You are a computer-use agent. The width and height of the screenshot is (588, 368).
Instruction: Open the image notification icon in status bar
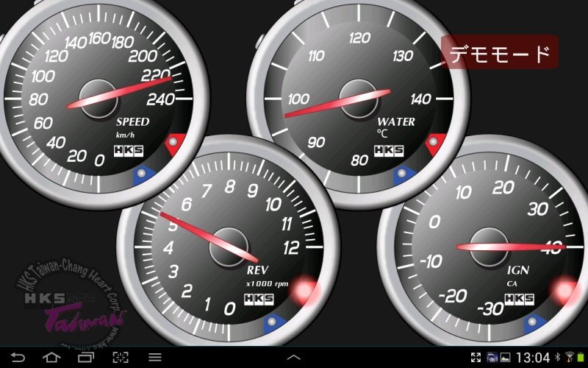point(506,357)
